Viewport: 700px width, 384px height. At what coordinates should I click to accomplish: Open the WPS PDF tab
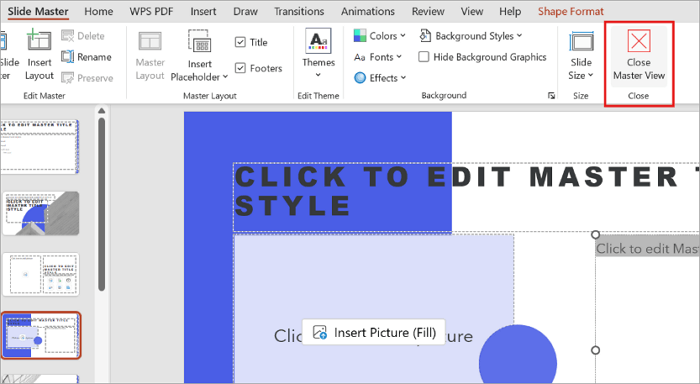[151, 11]
